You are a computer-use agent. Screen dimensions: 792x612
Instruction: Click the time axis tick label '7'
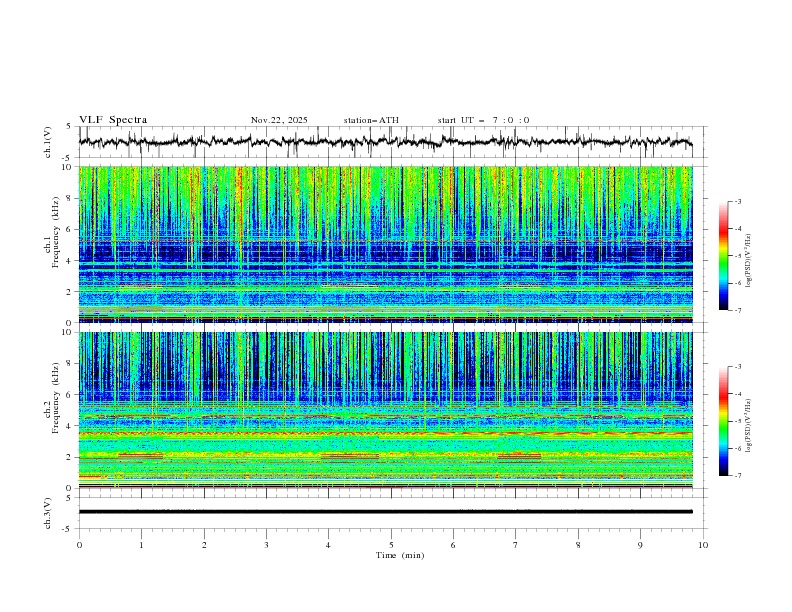coord(516,545)
